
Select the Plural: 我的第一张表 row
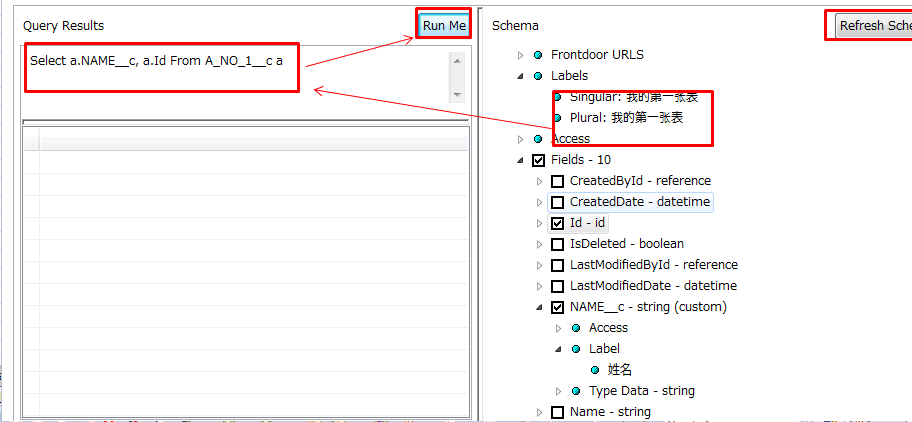(626, 118)
